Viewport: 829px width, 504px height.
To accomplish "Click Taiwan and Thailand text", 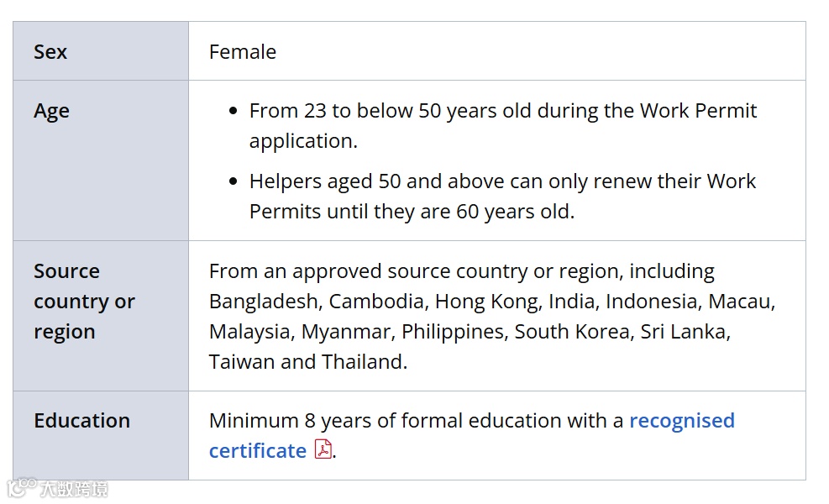I will [307, 362].
